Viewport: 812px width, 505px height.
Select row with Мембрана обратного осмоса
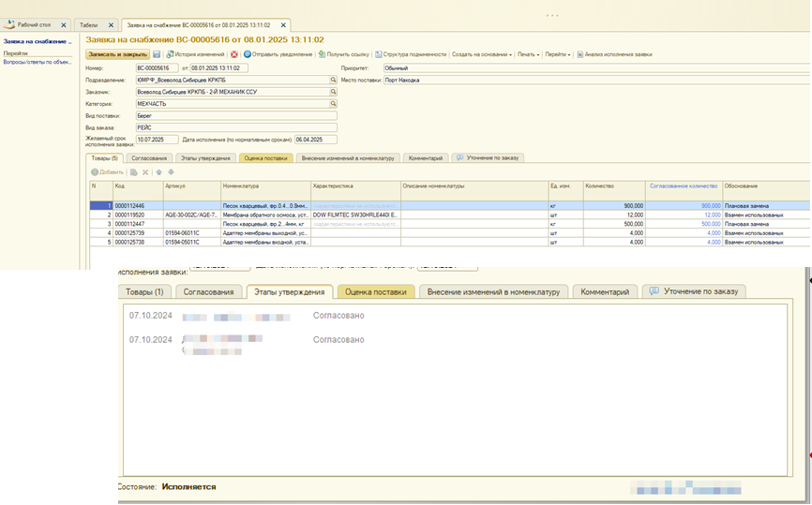[449, 215]
